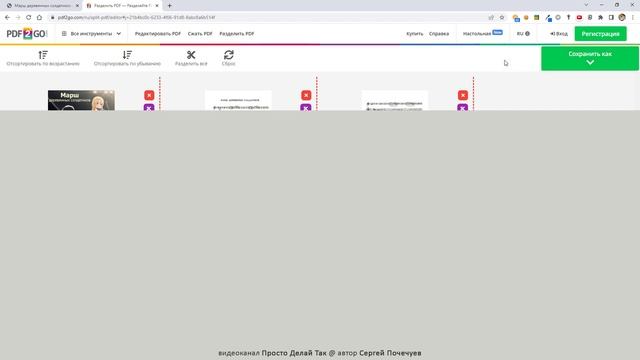Open the 'Сжать PDF' link
This screenshot has height=360, width=640.
point(200,34)
